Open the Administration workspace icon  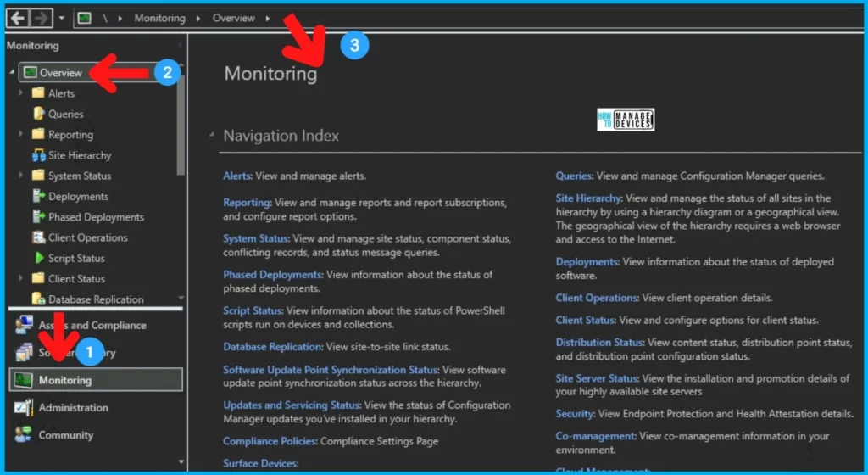coord(23,408)
